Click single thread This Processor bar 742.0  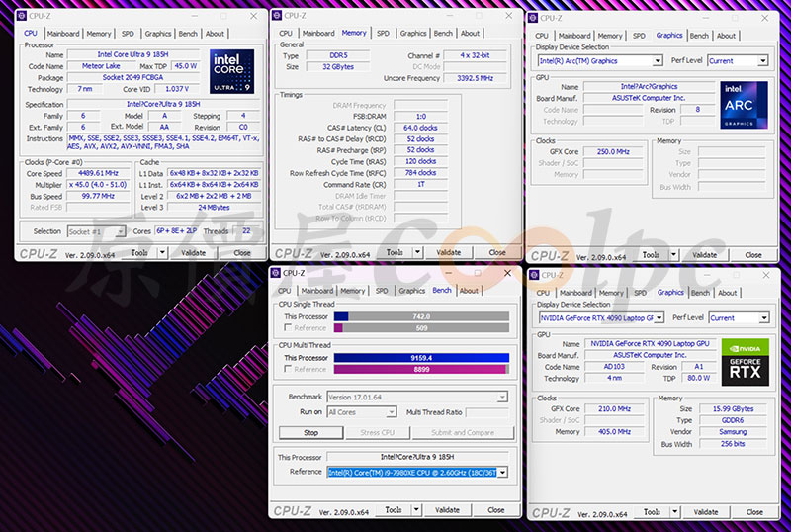[421, 316]
